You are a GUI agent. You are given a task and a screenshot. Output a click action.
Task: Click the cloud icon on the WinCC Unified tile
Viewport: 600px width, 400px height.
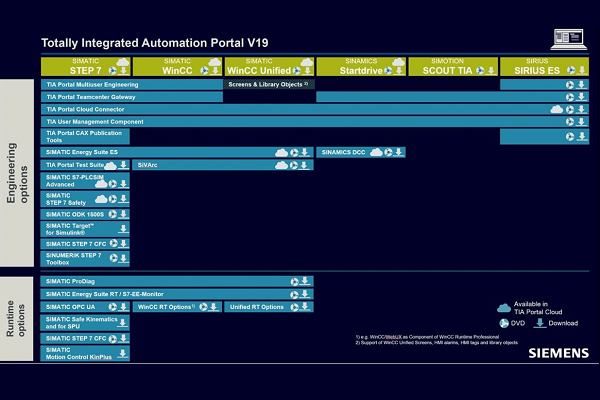[x=307, y=62]
